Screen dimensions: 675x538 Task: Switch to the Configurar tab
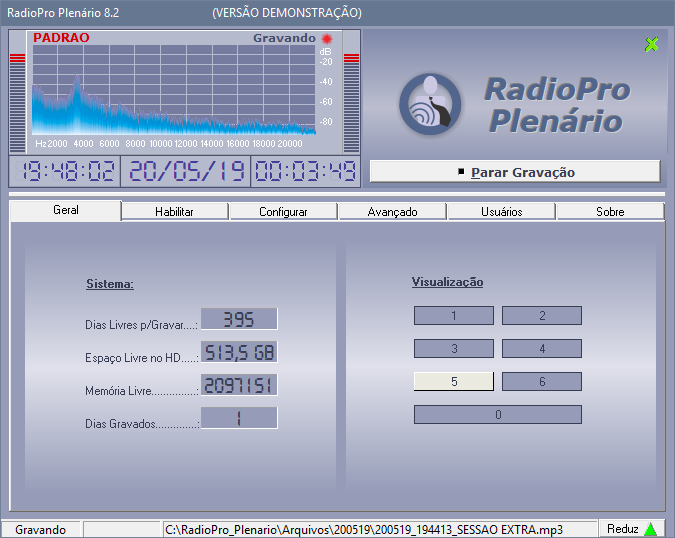point(283,212)
